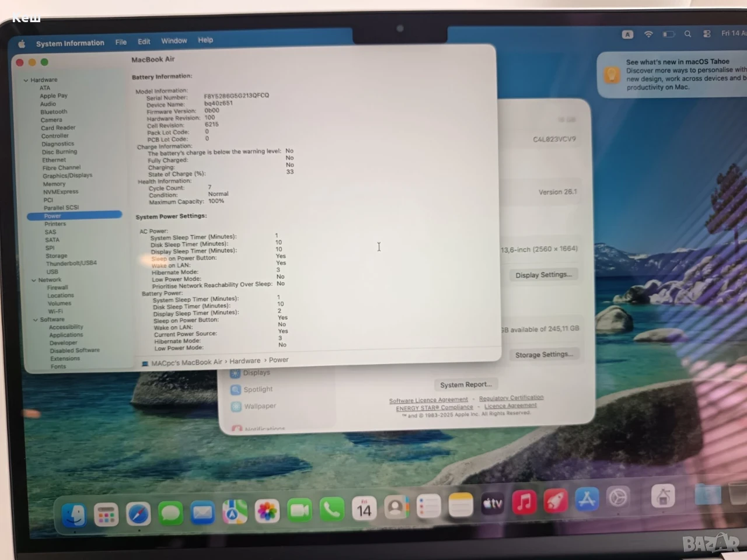
Task: Collapse the Hardware section in the sidebar
Action: point(26,80)
